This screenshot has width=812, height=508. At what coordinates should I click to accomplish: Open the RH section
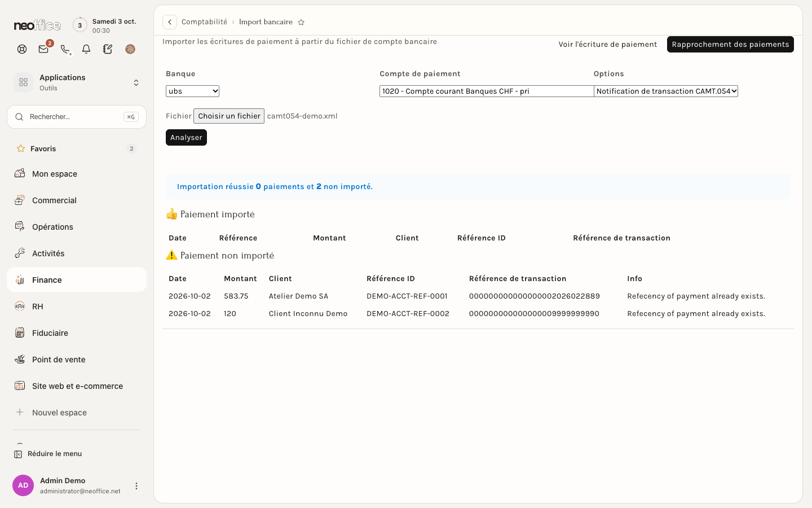pyautogui.click(x=77, y=306)
